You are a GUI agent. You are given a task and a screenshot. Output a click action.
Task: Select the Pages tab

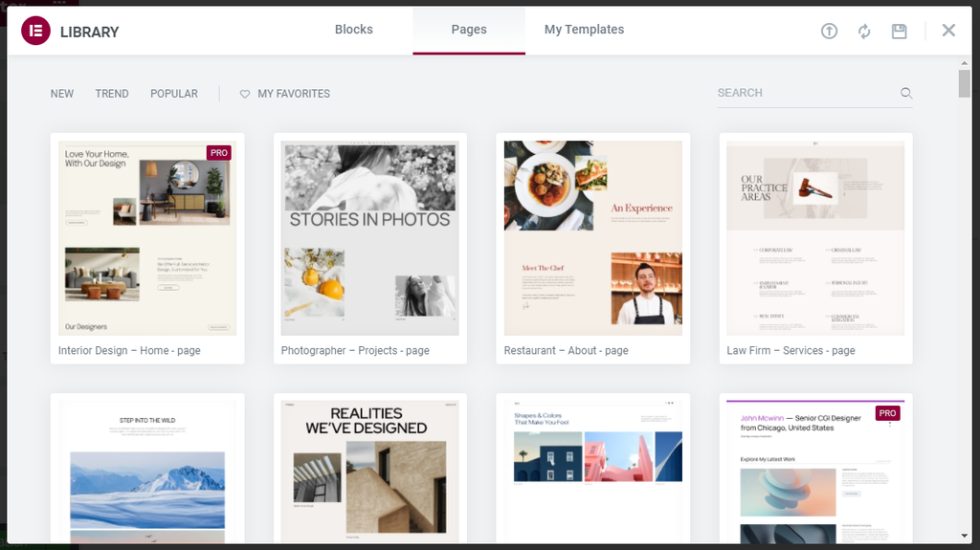[469, 30]
